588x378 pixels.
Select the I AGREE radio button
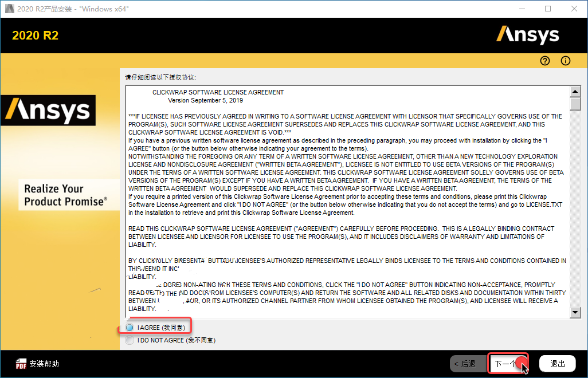coord(130,328)
